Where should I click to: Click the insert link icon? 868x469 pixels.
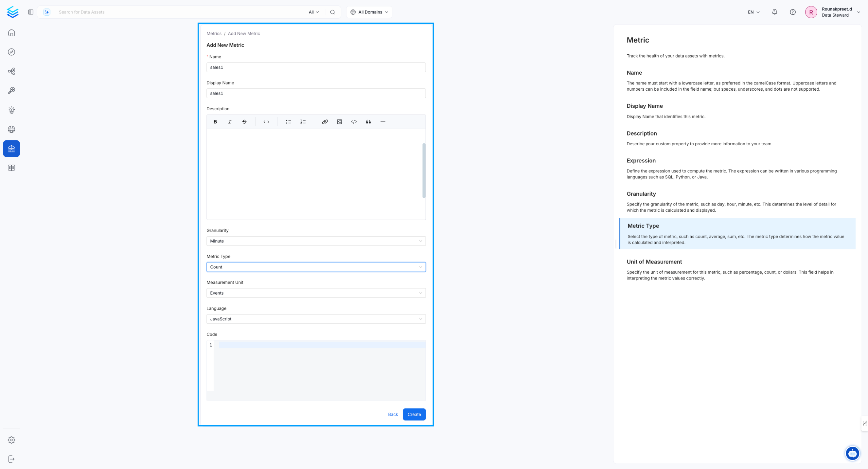point(325,122)
